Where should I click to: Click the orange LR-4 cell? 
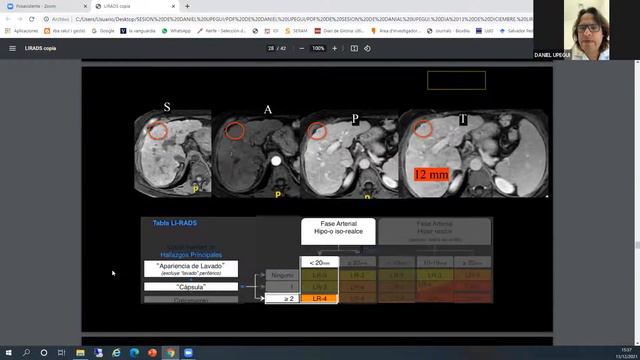coord(319,299)
